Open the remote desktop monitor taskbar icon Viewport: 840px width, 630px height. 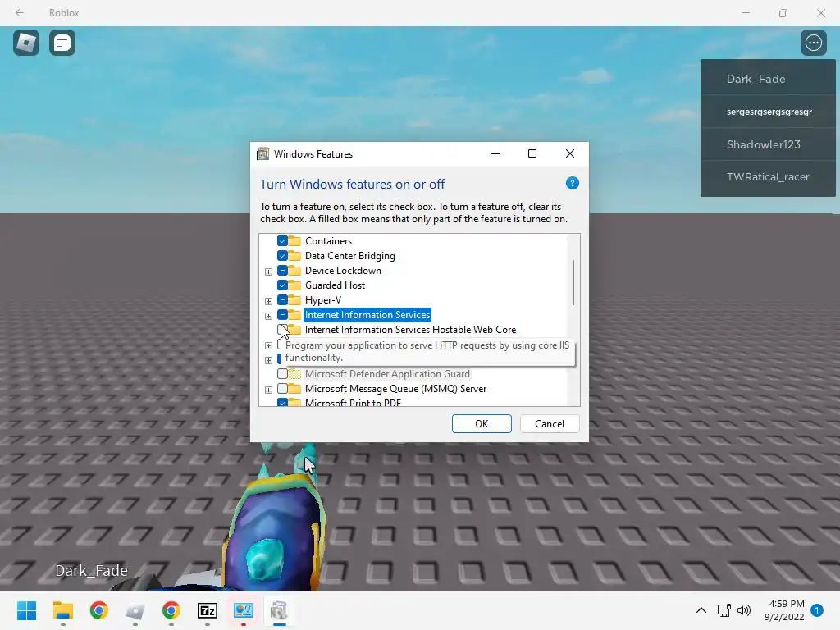point(243,610)
